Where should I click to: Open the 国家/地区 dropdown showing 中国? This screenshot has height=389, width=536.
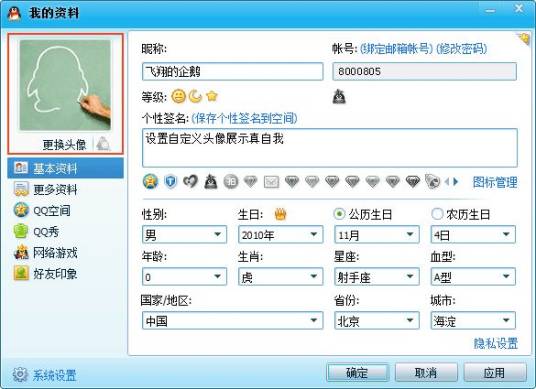pyautogui.click(x=232, y=320)
